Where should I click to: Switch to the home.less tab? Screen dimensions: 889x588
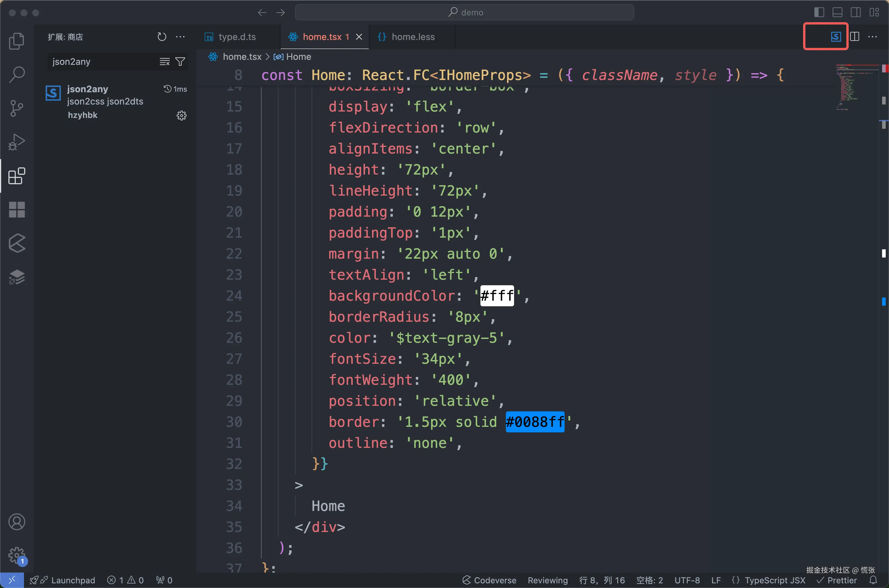pos(413,37)
